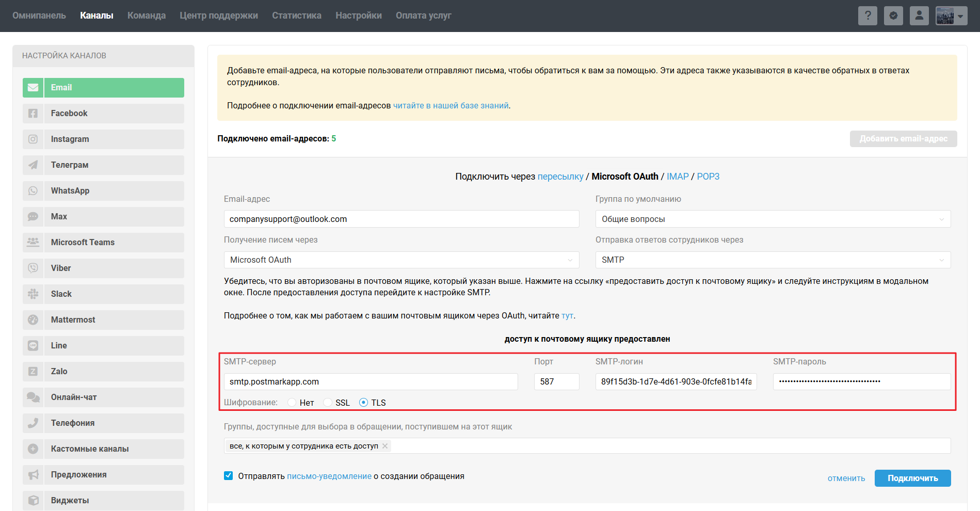Click the IMAP connection link
This screenshot has height=511, width=980.
click(x=677, y=177)
